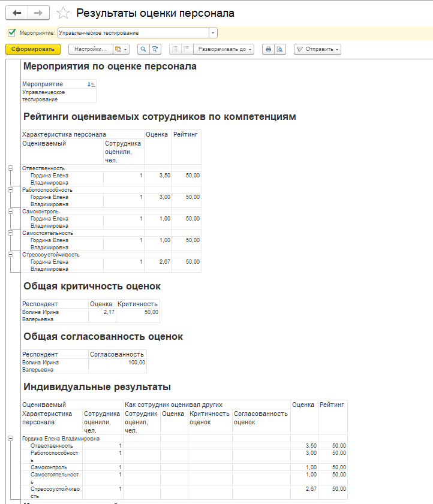This screenshot has height=504, width=433.
Task: Select the Как сотрудник оценивал других header
Action: point(207,405)
